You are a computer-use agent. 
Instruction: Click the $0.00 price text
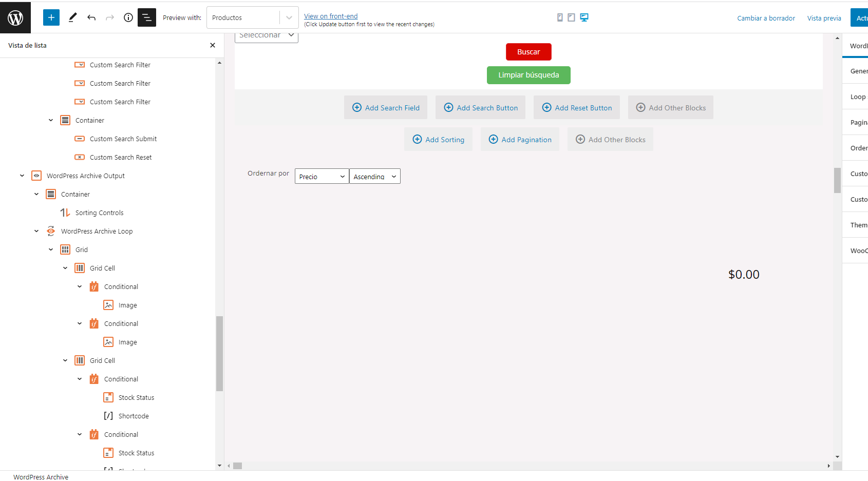pyautogui.click(x=744, y=274)
